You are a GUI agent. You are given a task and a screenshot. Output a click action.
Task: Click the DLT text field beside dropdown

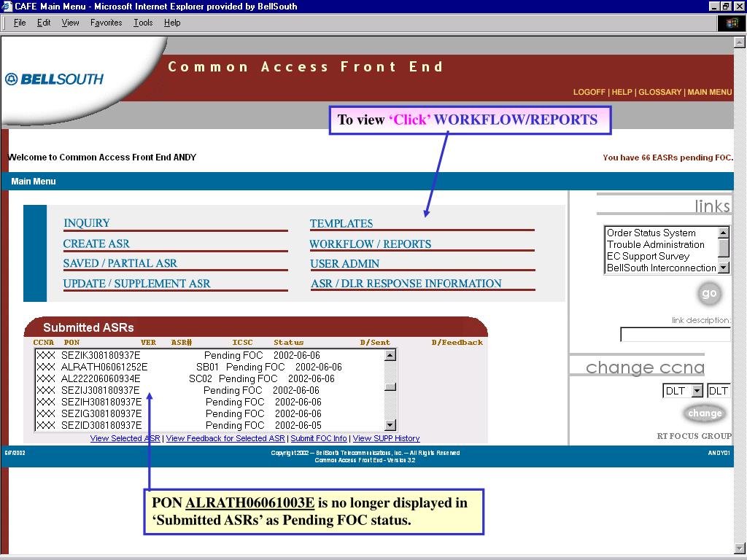[718, 391]
